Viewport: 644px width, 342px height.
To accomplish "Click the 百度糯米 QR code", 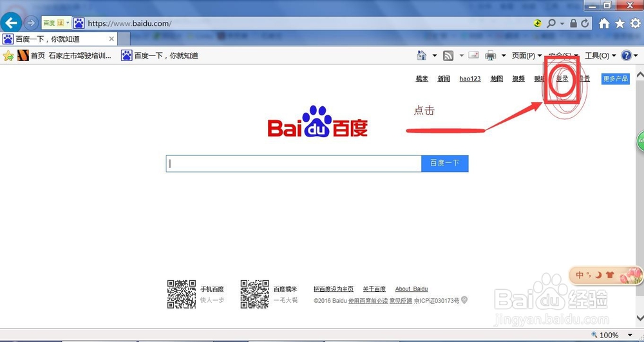I will tap(254, 294).
